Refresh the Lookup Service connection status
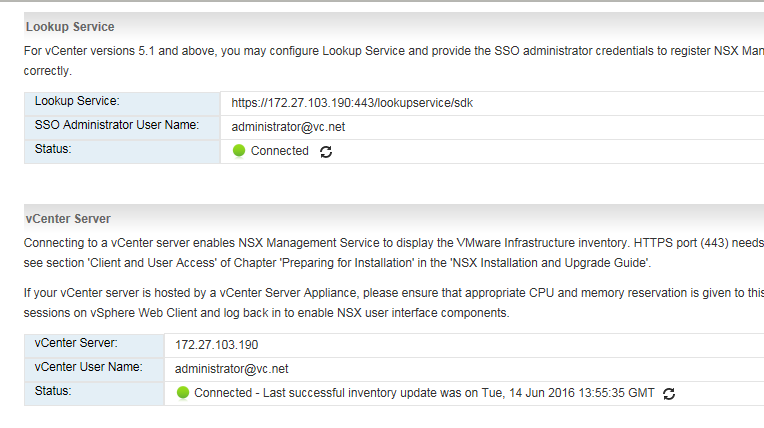Viewport: 764px width, 428px height. pyautogui.click(x=326, y=152)
